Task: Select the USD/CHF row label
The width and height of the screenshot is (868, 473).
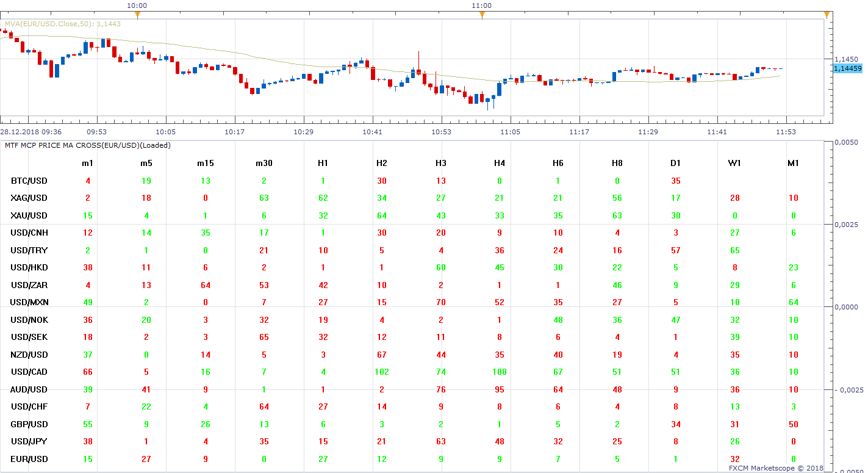Action: click(x=29, y=406)
